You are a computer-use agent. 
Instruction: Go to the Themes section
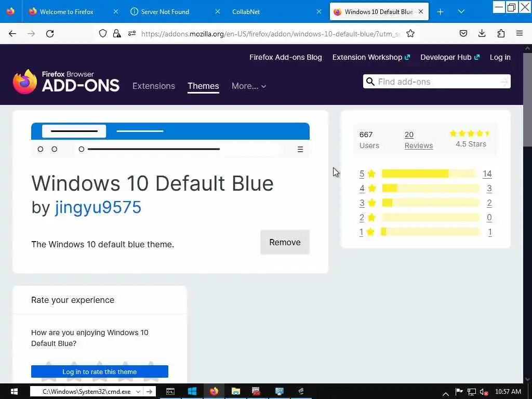pyautogui.click(x=203, y=86)
